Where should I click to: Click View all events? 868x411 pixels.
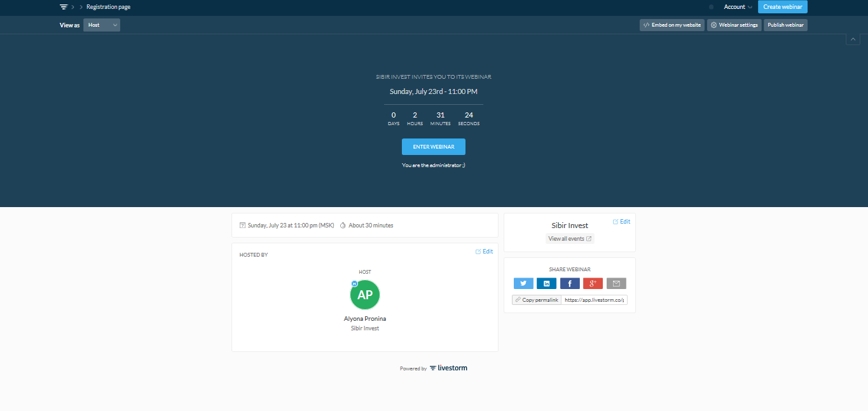click(570, 239)
